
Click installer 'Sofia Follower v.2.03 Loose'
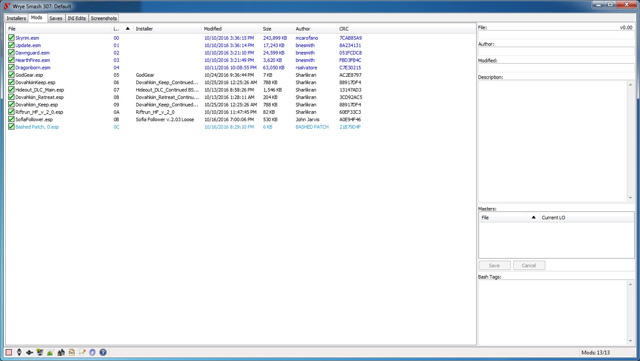click(x=165, y=119)
